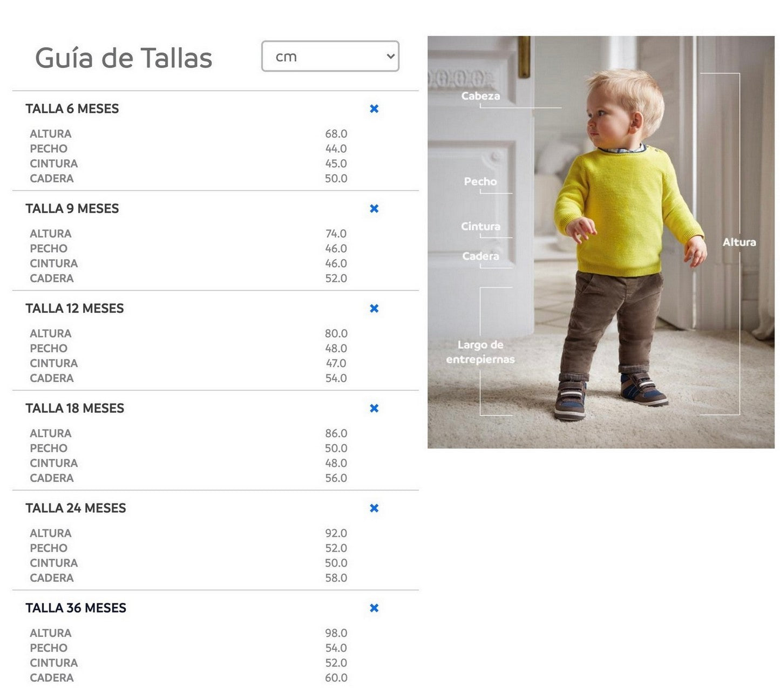Open the cm unit dropdown
780x700 pixels.
[x=330, y=57]
